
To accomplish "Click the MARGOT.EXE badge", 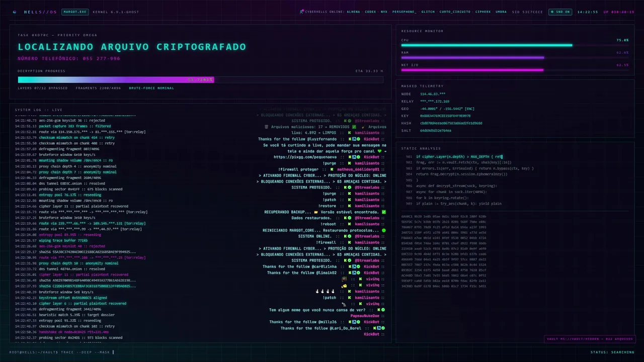I will click(x=75, y=12).
